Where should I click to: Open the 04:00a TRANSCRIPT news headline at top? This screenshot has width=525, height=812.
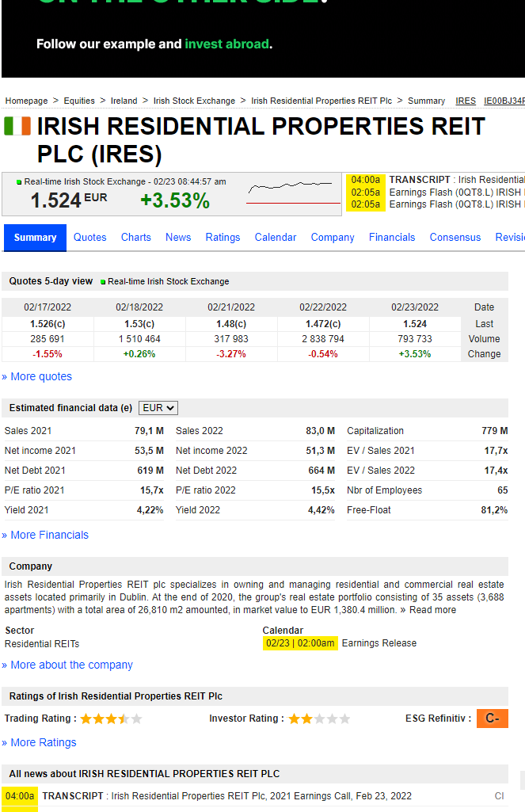tap(457, 180)
